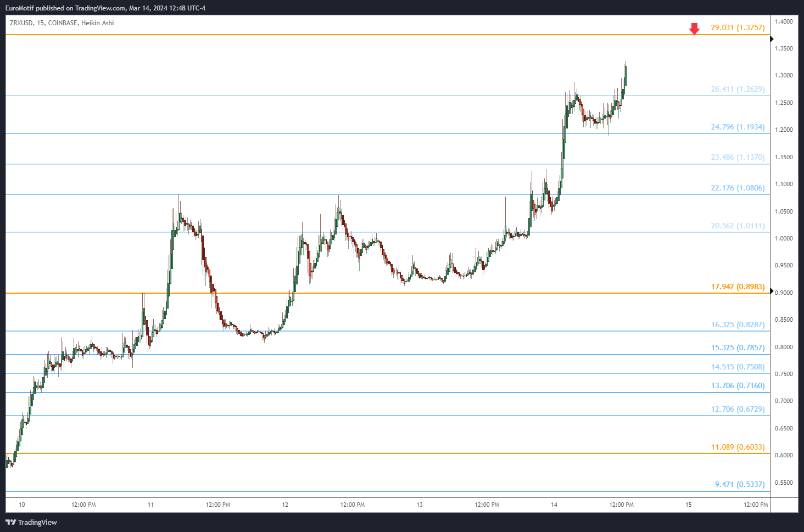This screenshot has height=532, width=804.
Task: Select the 26.411 (1.2629) level label
Action: click(738, 89)
